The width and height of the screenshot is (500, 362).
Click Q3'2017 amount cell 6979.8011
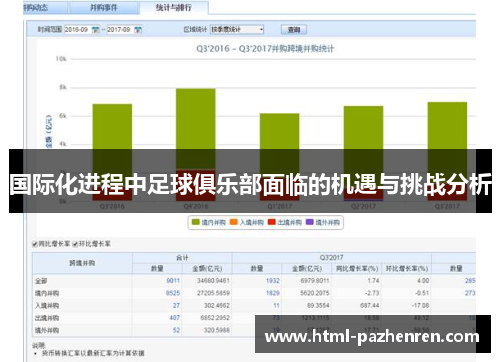pyautogui.click(x=315, y=281)
